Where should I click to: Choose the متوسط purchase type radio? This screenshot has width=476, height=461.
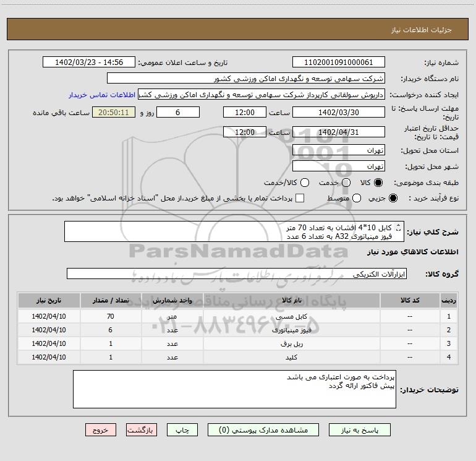point(357,198)
